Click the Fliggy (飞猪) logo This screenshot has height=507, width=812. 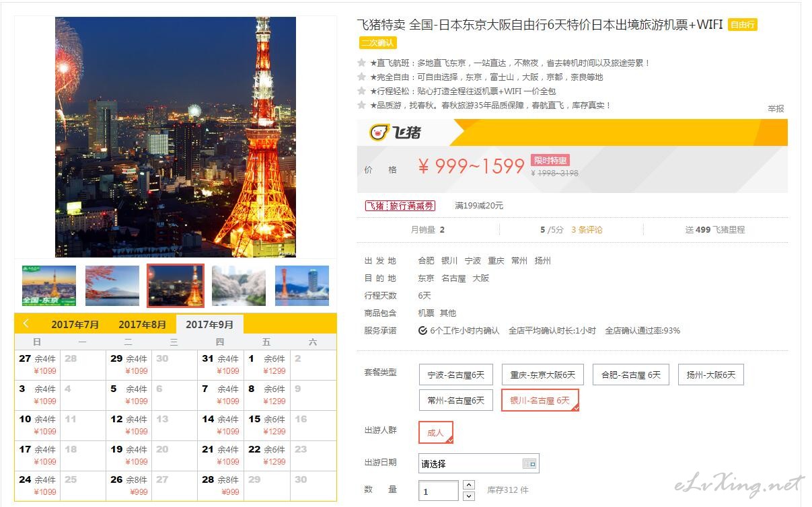[396, 132]
